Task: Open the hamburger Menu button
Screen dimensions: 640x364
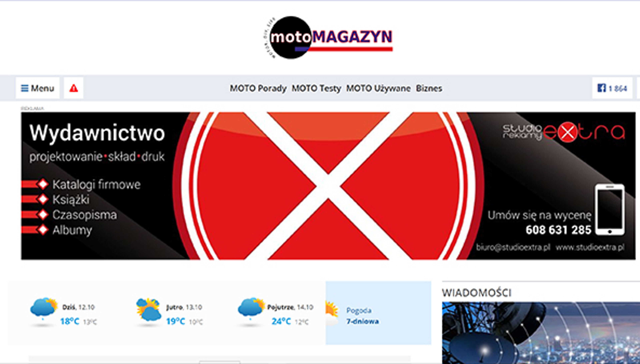Action: click(37, 88)
